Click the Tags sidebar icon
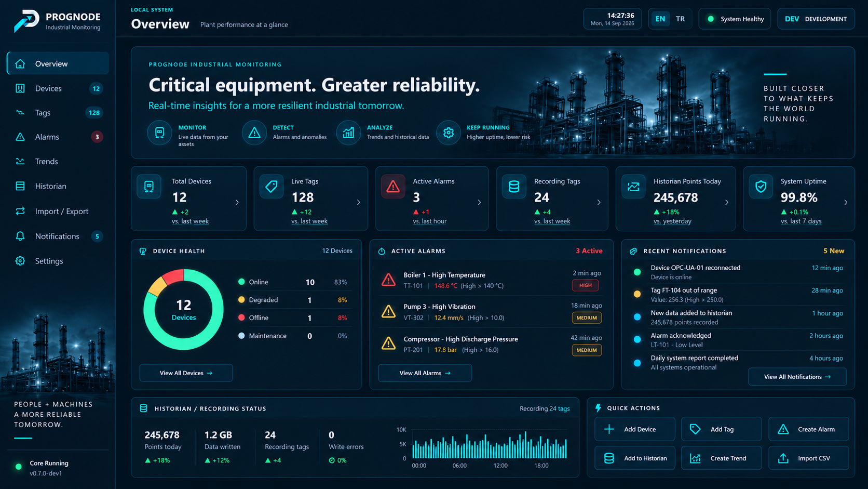 tap(20, 112)
